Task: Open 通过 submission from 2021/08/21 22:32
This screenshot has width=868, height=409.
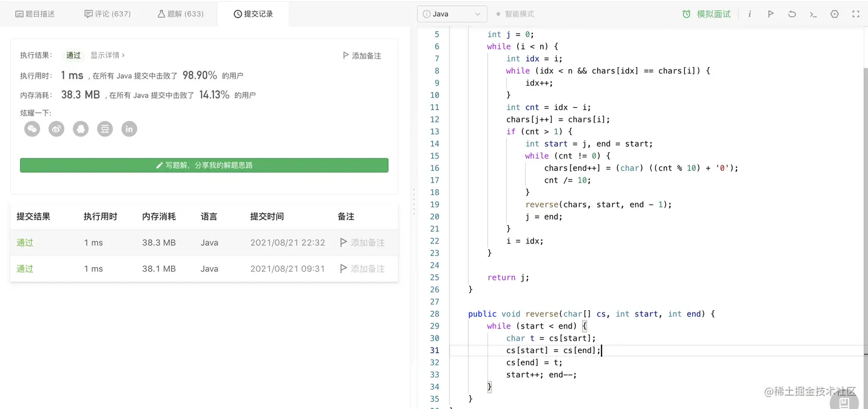Action: [x=25, y=242]
